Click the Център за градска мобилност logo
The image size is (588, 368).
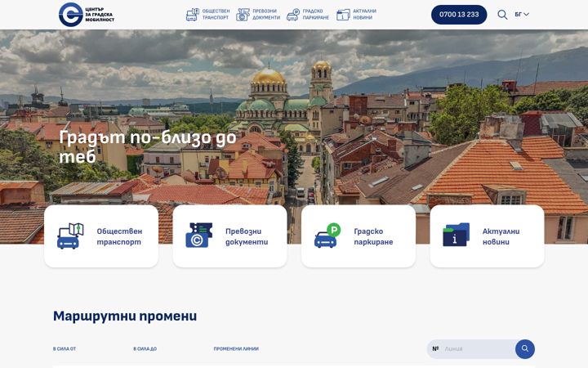click(x=87, y=15)
